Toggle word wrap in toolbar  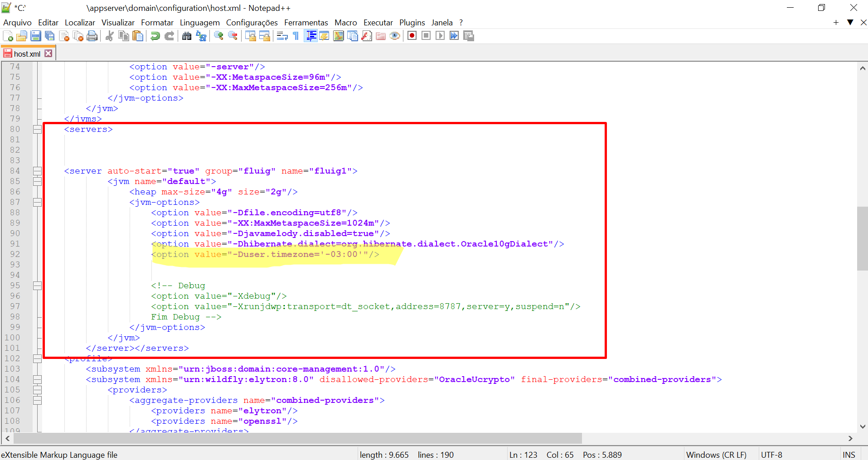(x=282, y=36)
